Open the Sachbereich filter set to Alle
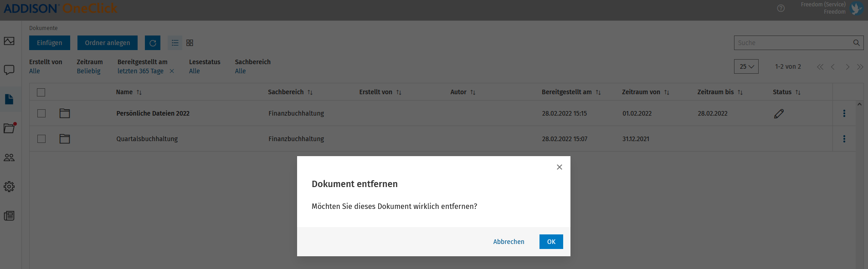 (x=241, y=71)
